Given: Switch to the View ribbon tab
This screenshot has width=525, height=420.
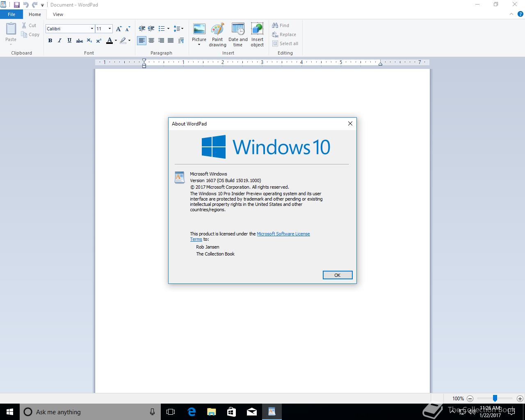Looking at the screenshot, I should click(x=58, y=14).
